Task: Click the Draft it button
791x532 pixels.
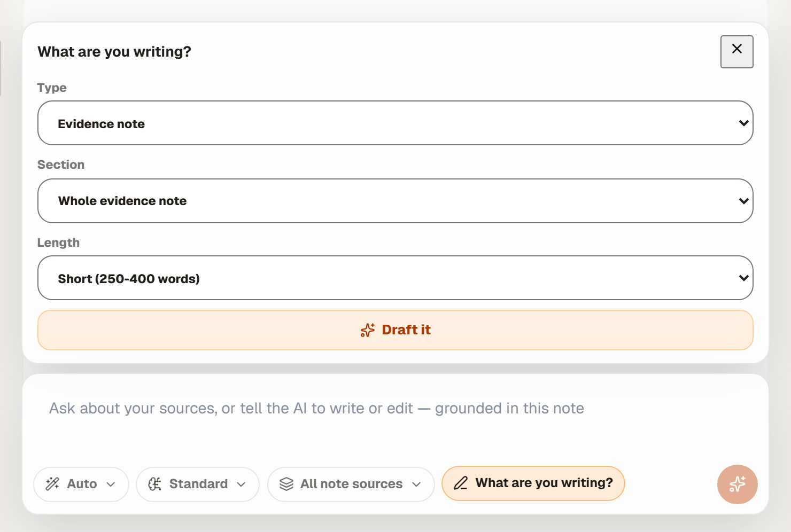Action: [x=395, y=330]
